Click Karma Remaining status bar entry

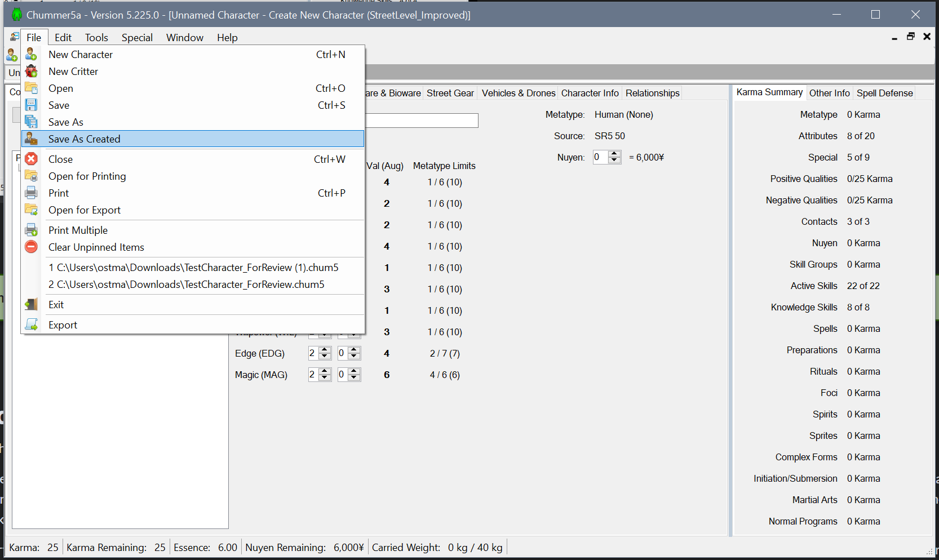pyautogui.click(x=116, y=547)
